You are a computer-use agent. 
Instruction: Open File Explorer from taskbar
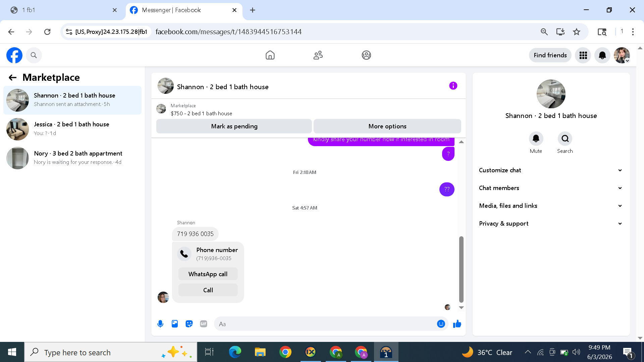coord(260,352)
